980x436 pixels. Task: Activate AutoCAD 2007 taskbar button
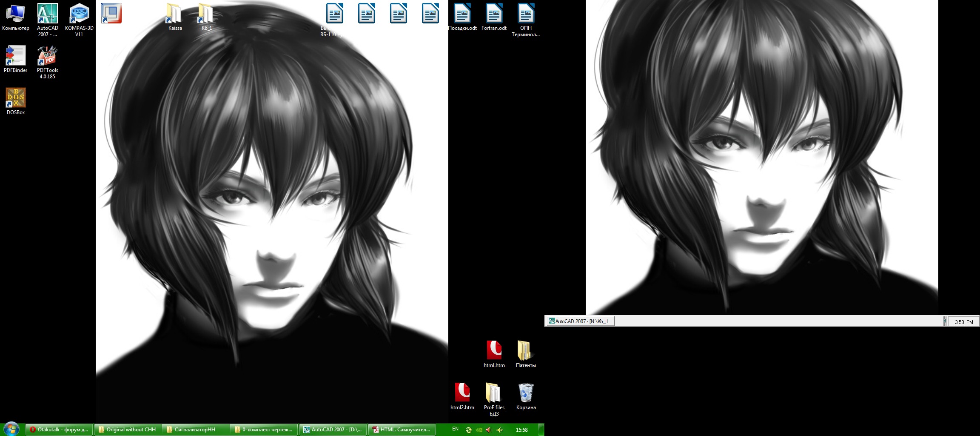tap(333, 430)
